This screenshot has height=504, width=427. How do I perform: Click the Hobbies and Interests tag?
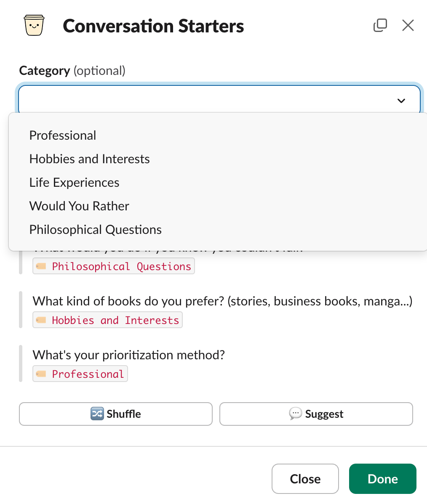click(115, 320)
